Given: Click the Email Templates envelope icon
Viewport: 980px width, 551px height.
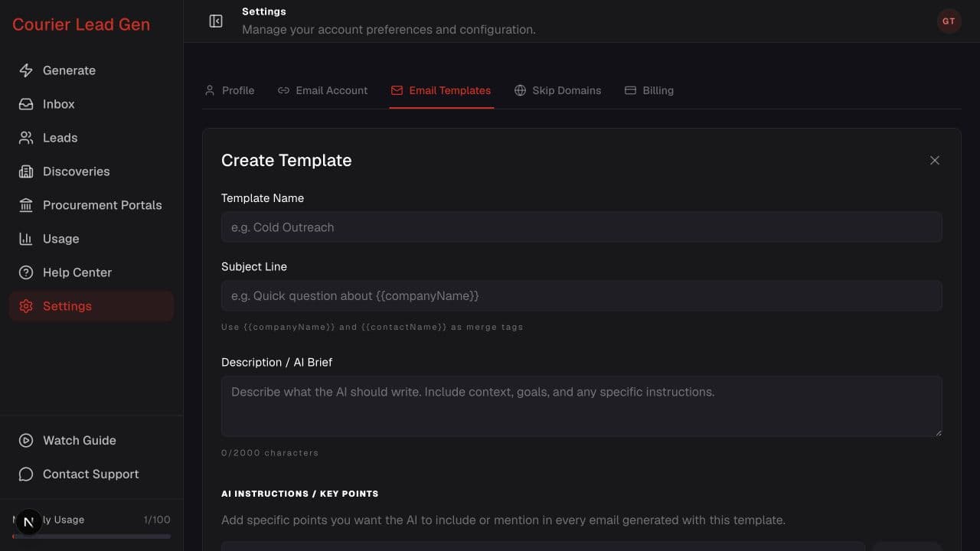Looking at the screenshot, I should 397,90.
